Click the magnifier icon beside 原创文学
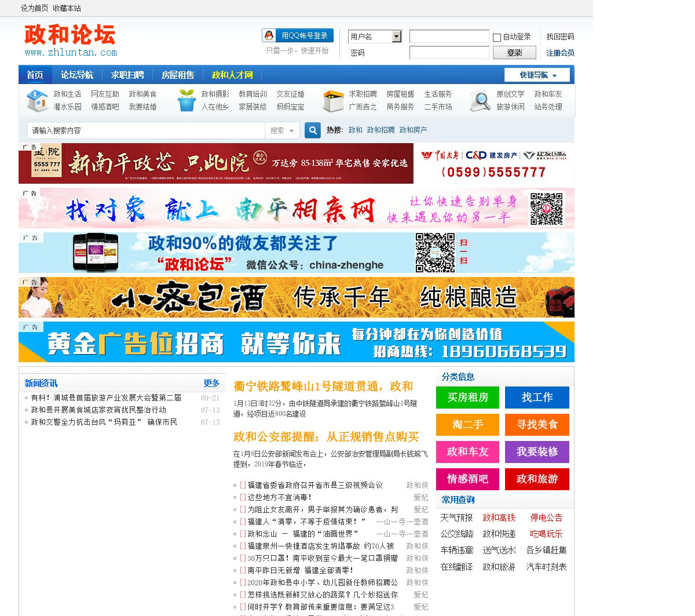This screenshot has width=695, height=616. [481, 101]
